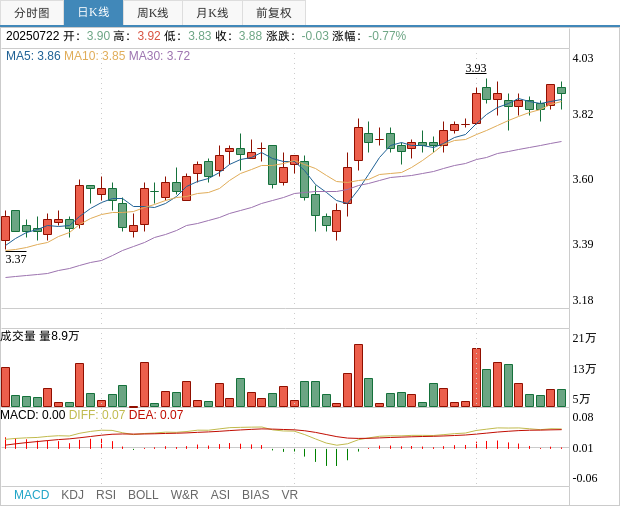Image resolution: width=620 pixels, height=506 pixels.
Task: Click the DIFF: 0.07 value
Action: pos(97,415)
